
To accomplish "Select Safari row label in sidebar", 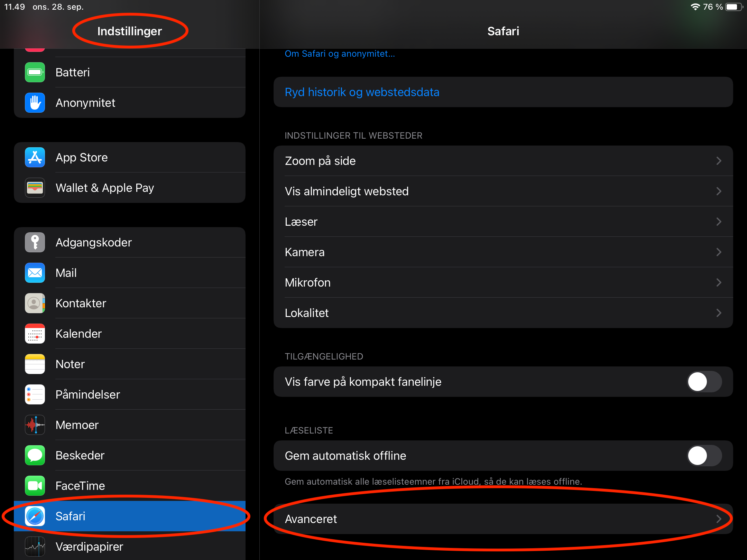I will [71, 516].
